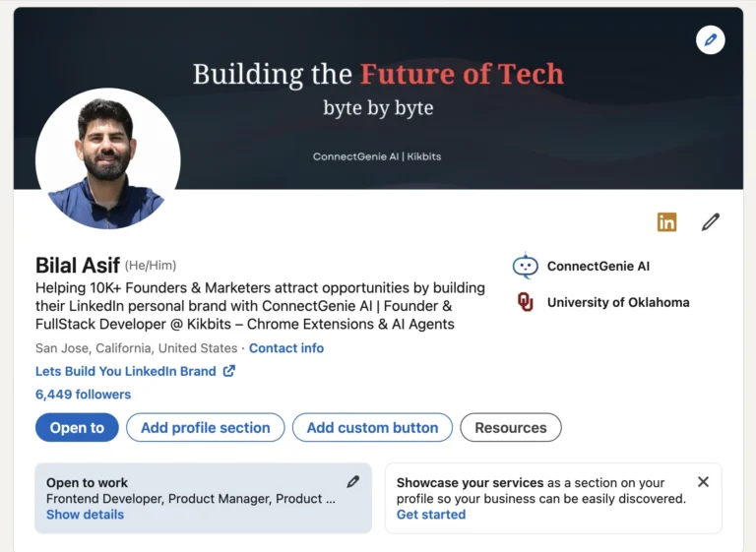Viewport: 756px width, 552px height.
Task: Click Frontend Developer, Product Manager roles text
Action: [x=190, y=499]
